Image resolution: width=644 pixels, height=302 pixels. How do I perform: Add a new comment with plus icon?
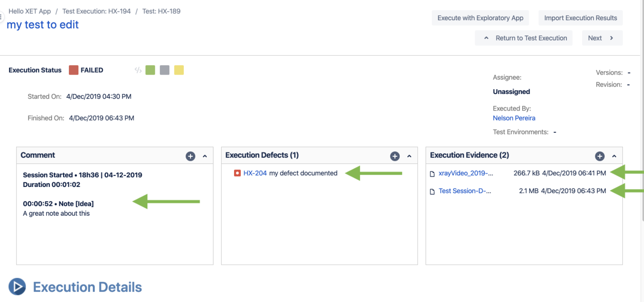190,156
